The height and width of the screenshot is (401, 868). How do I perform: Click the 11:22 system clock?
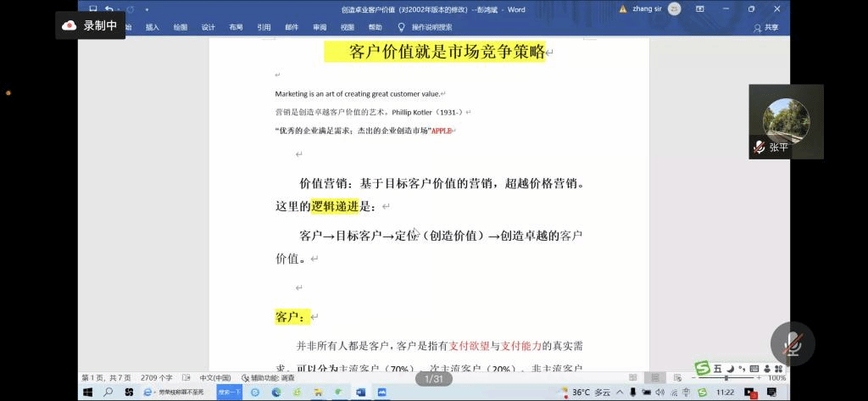pyautogui.click(x=725, y=393)
